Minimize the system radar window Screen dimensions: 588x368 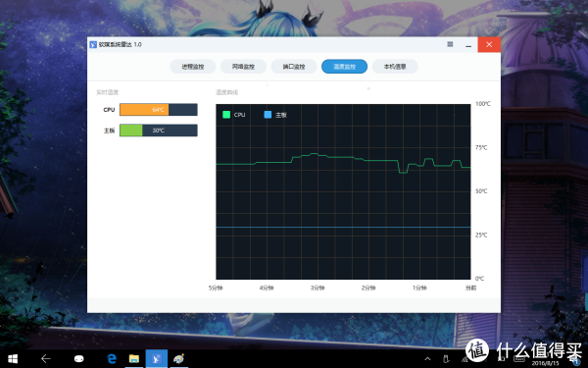pos(468,45)
